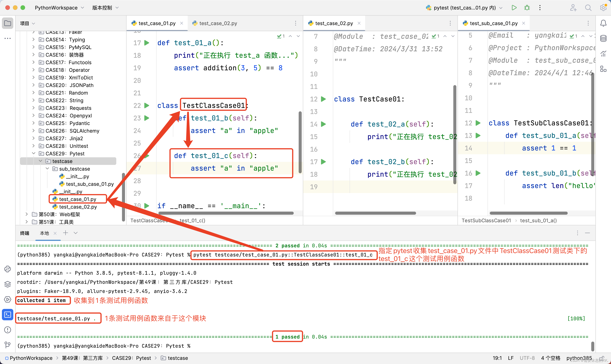Collapse CASE29: Pytest folder
The height and width of the screenshot is (364, 611).
34,154
